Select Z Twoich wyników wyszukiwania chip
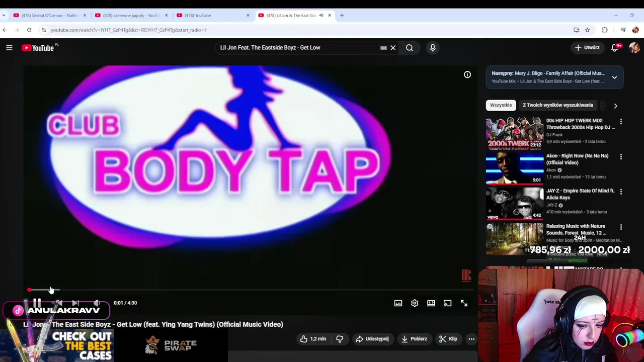 point(557,105)
